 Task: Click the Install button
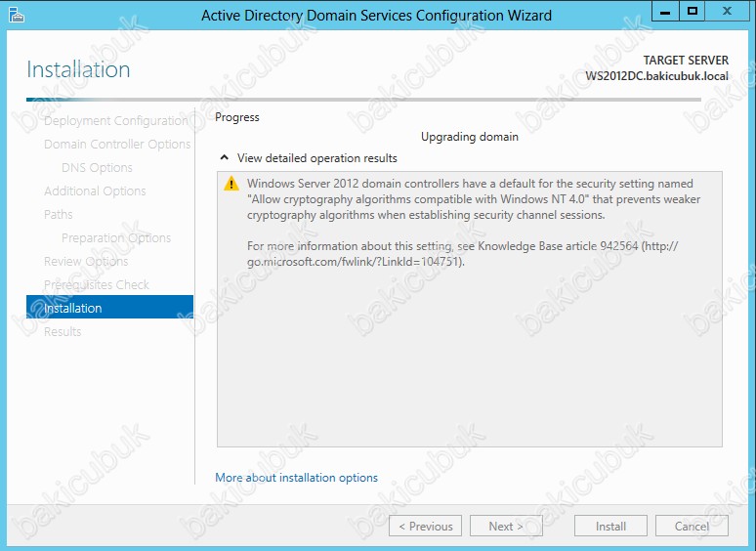(x=610, y=526)
